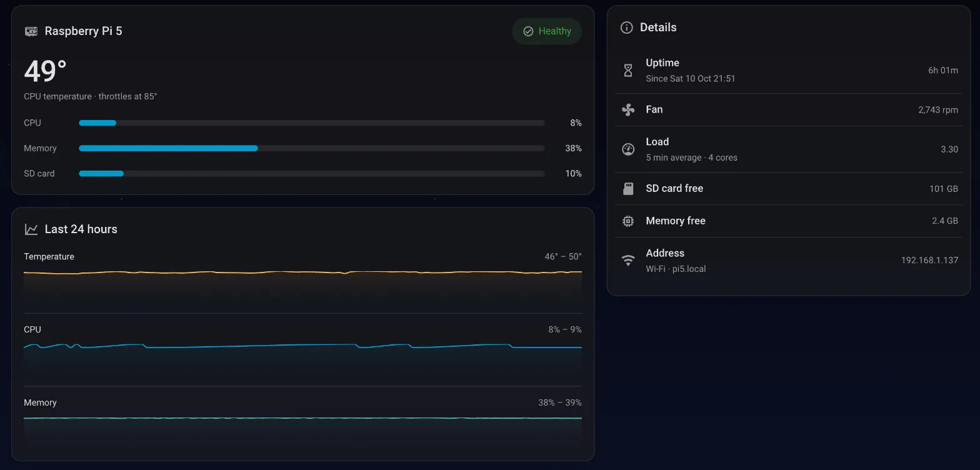Click the 2.4 GB memory free value

[x=945, y=221]
